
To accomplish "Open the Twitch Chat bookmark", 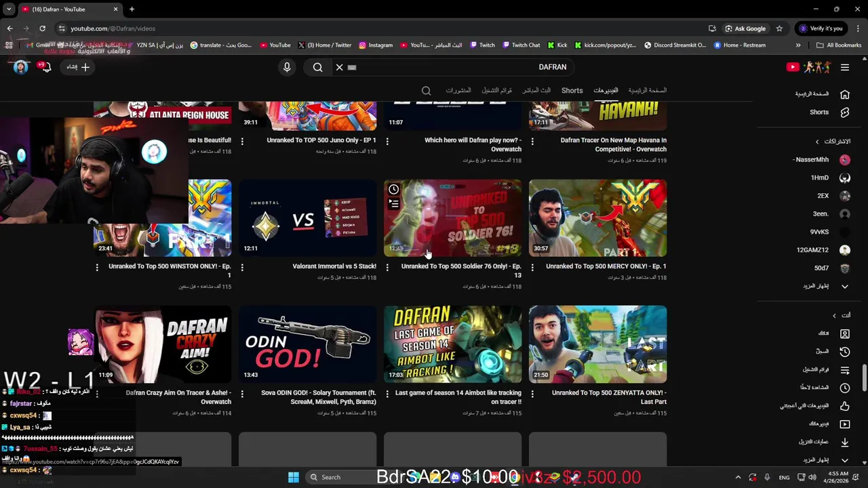I will pyautogui.click(x=521, y=45).
